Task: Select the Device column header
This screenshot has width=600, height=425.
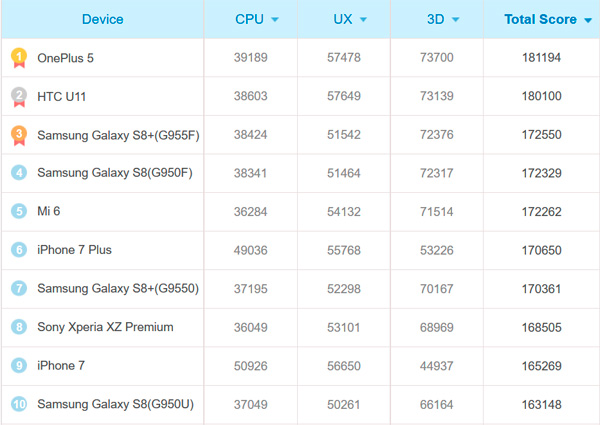Action: pos(102,19)
